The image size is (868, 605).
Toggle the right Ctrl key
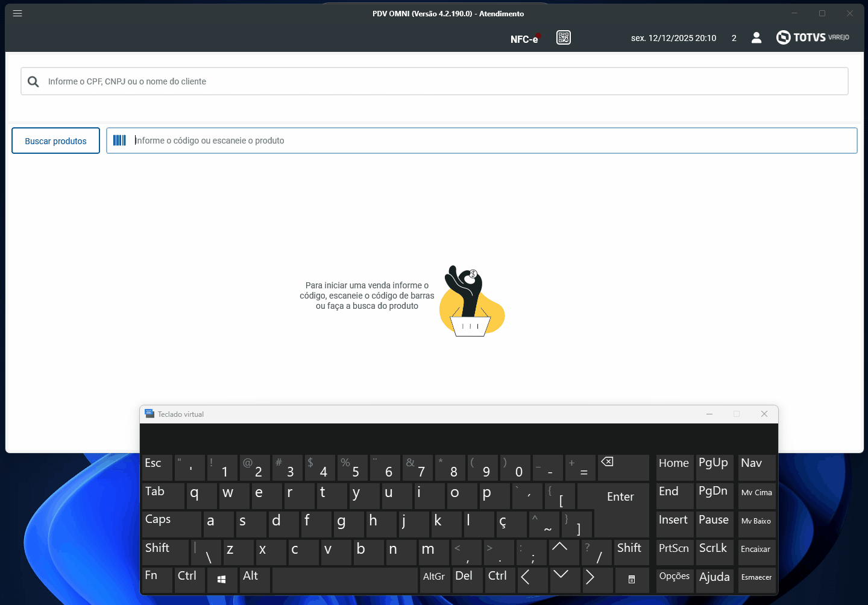[x=500, y=580]
